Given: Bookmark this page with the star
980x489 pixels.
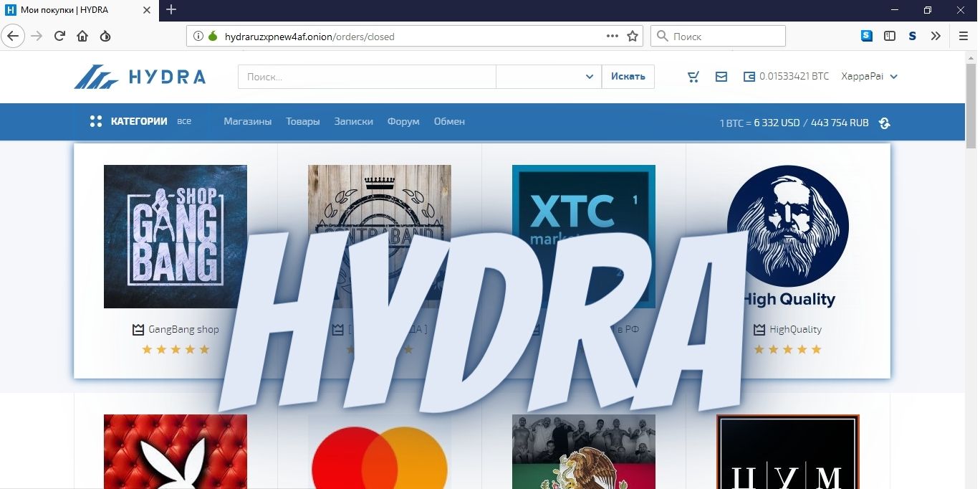Looking at the screenshot, I should pyautogui.click(x=633, y=36).
